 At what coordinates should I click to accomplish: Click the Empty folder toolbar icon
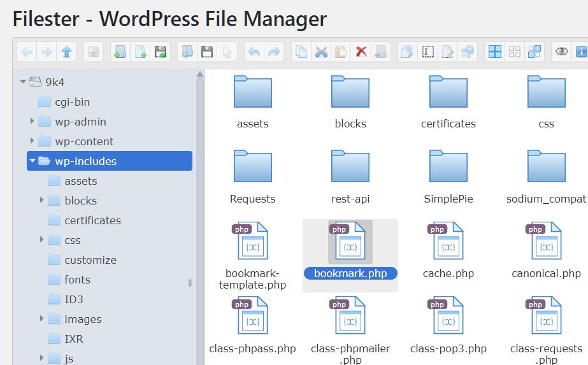[380, 52]
